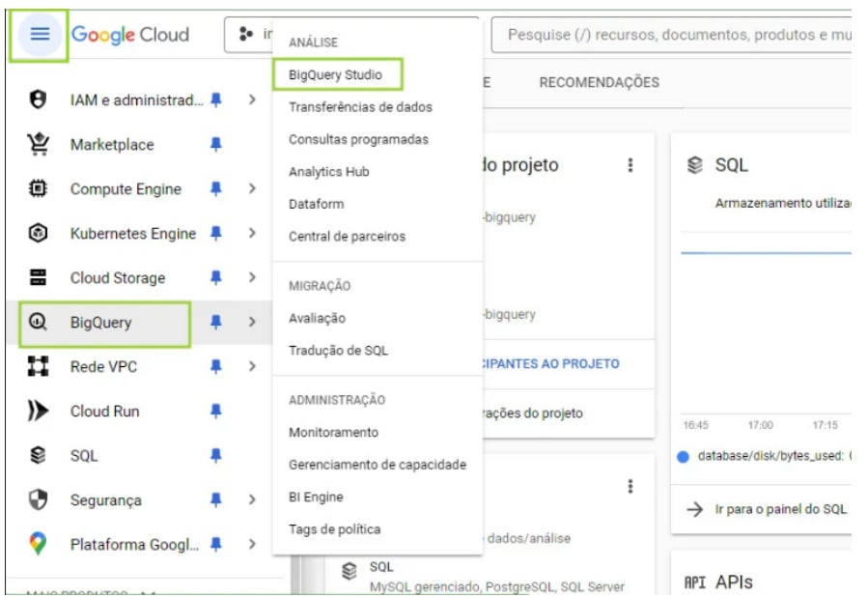The height and width of the screenshot is (598, 868).
Task: Select Central de parceiros
Action: (x=347, y=237)
